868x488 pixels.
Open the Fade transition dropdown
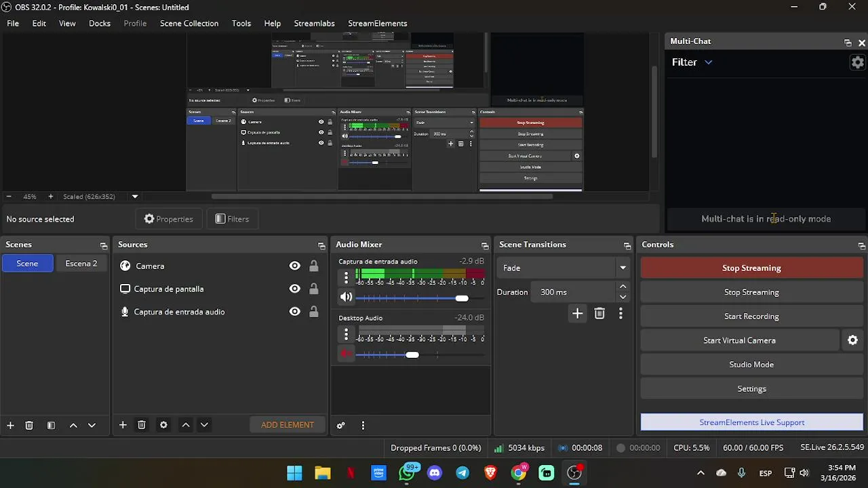[563, 268]
